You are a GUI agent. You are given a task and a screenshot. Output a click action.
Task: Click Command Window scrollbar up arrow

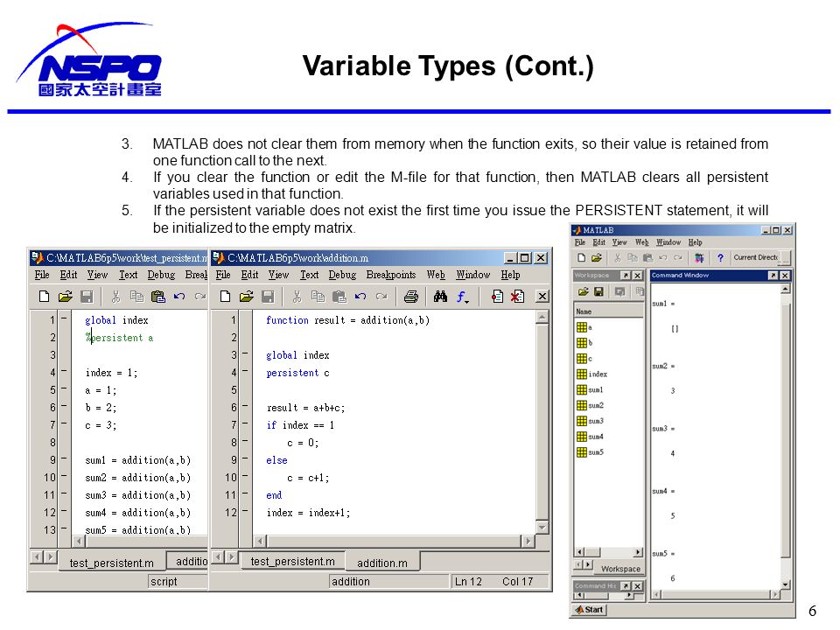tap(786, 290)
